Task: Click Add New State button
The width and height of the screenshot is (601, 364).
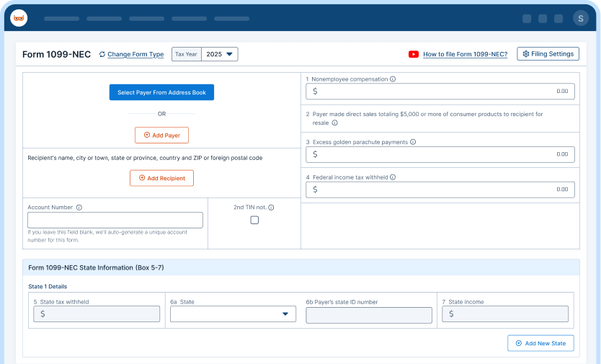Action: (x=540, y=343)
